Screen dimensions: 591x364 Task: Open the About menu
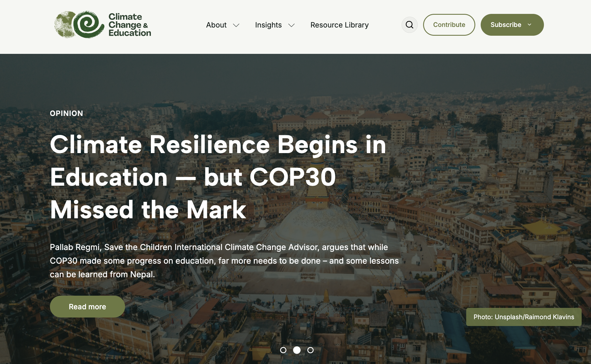216,25
